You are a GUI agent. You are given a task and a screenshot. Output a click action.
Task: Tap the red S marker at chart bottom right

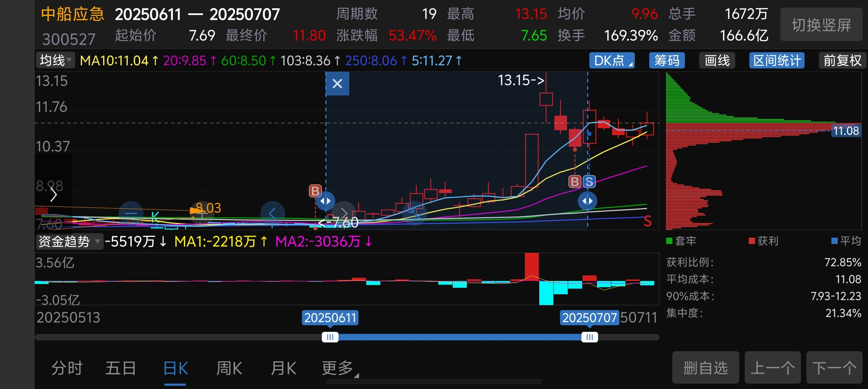(648, 221)
